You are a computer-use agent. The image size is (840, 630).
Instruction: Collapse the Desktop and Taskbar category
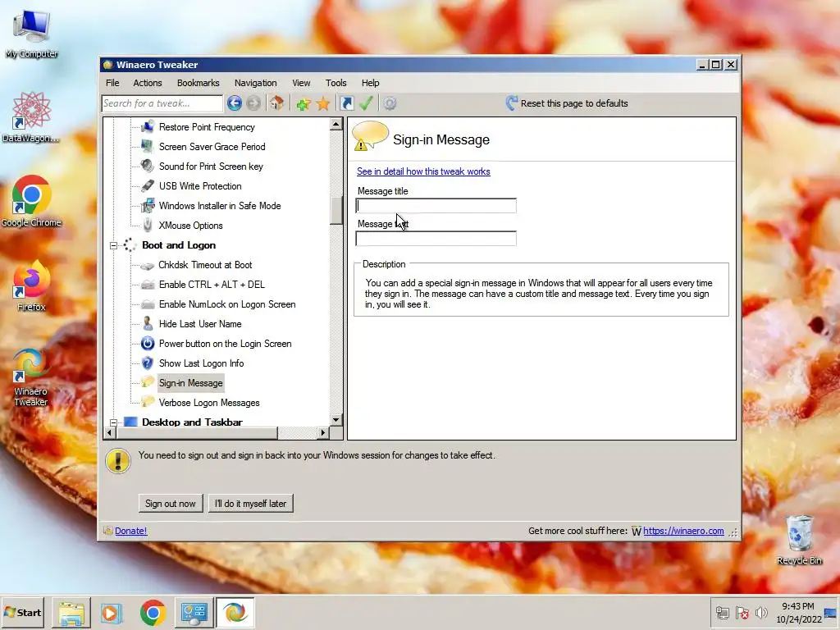coord(113,422)
